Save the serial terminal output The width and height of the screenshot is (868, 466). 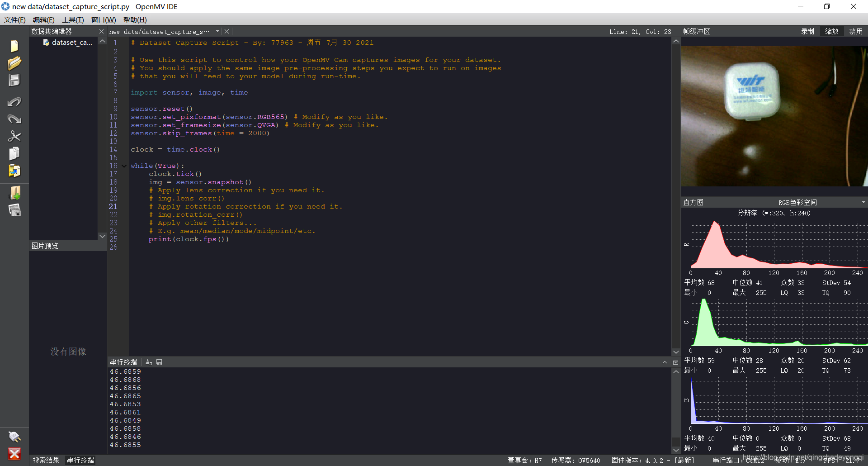point(159,362)
